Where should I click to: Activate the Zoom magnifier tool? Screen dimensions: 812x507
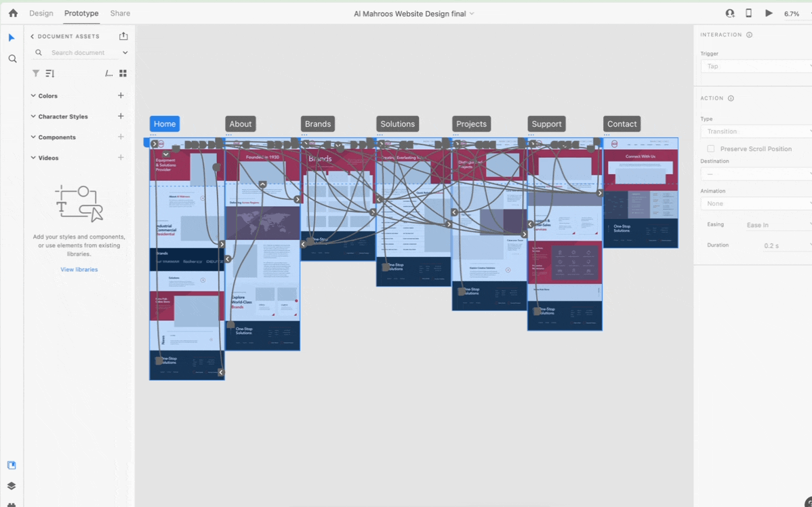pyautogui.click(x=12, y=59)
